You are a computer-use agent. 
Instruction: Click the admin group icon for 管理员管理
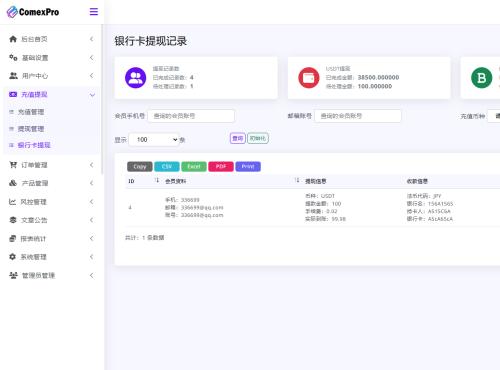(x=13, y=275)
